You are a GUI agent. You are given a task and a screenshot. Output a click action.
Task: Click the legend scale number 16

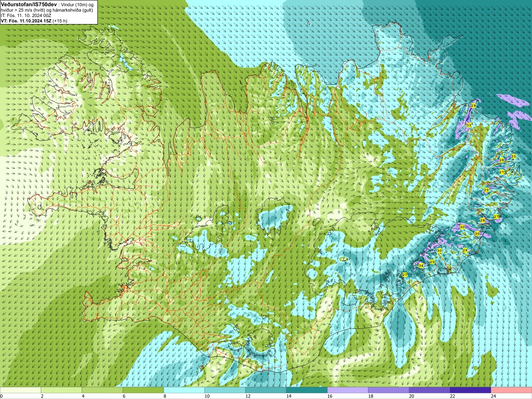click(x=330, y=396)
